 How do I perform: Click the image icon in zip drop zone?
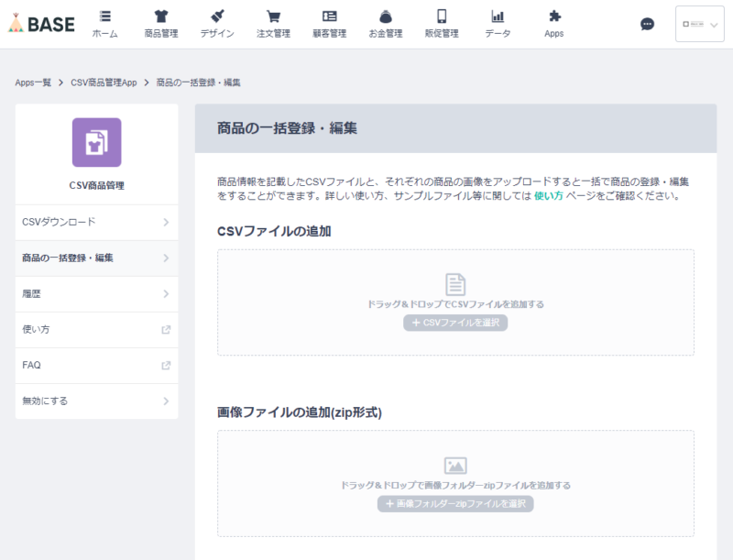455,466
